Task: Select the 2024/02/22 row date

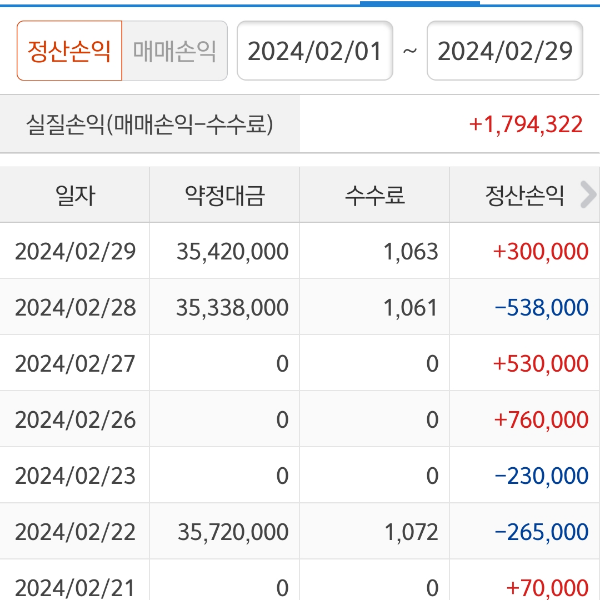Action: 75,531
